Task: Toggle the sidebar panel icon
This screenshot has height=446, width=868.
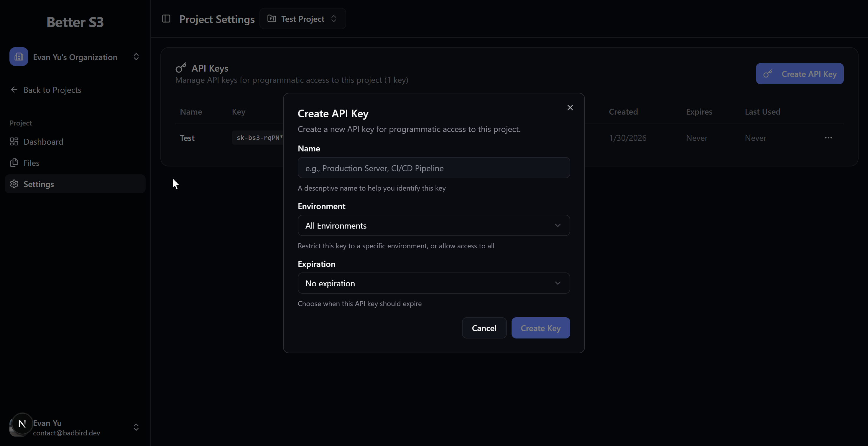Action: coord(166,19)
